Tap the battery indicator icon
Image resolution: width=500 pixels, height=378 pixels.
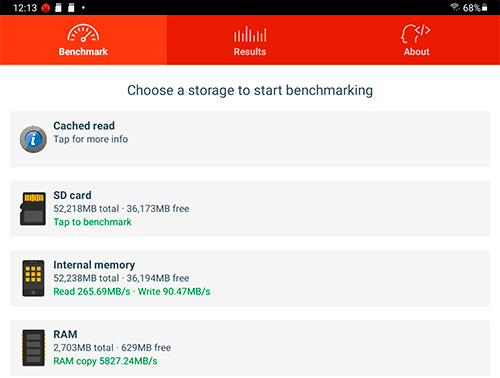(485, 7)
